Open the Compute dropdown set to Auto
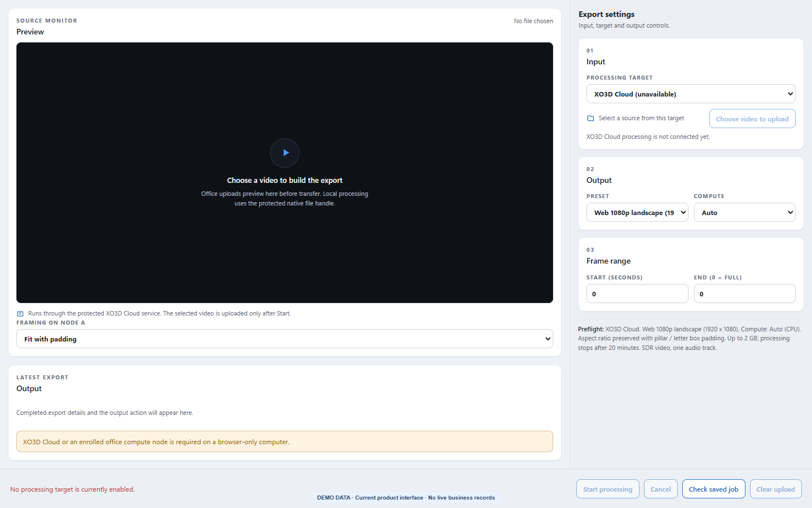Viewport: 812px width, 508px height. (744, 212)
